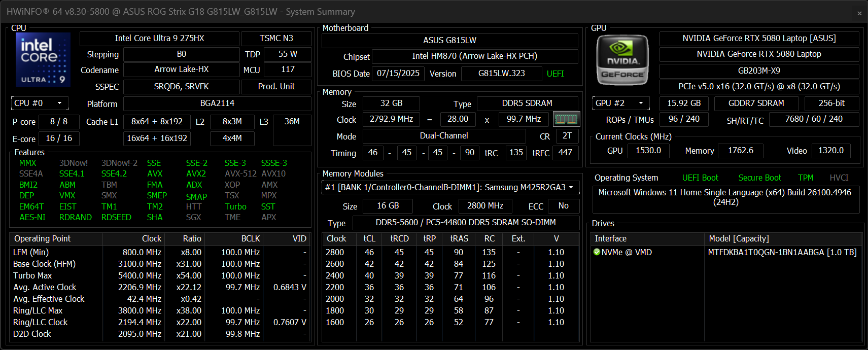Click the P-core count 8 / 8
Viewport: 868px width, 350px height.
pyautogui.click(x=59, y=122)
